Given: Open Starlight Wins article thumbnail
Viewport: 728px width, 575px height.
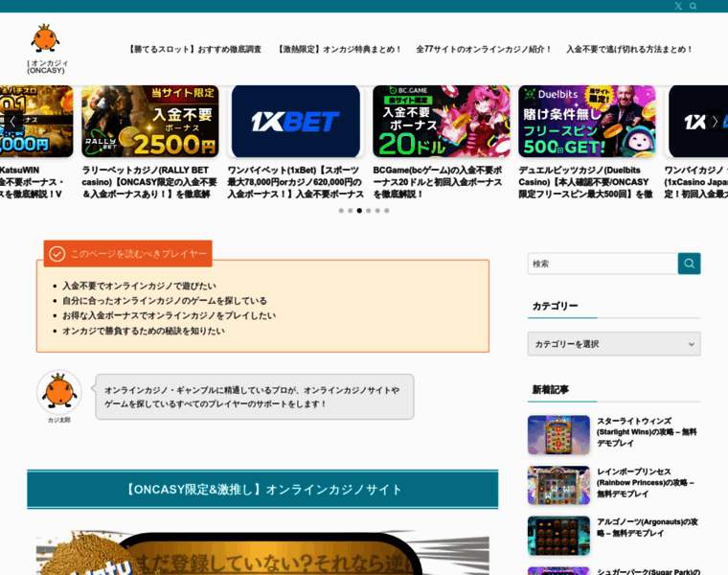Looking at the screenshot, I should pos(558,435).
